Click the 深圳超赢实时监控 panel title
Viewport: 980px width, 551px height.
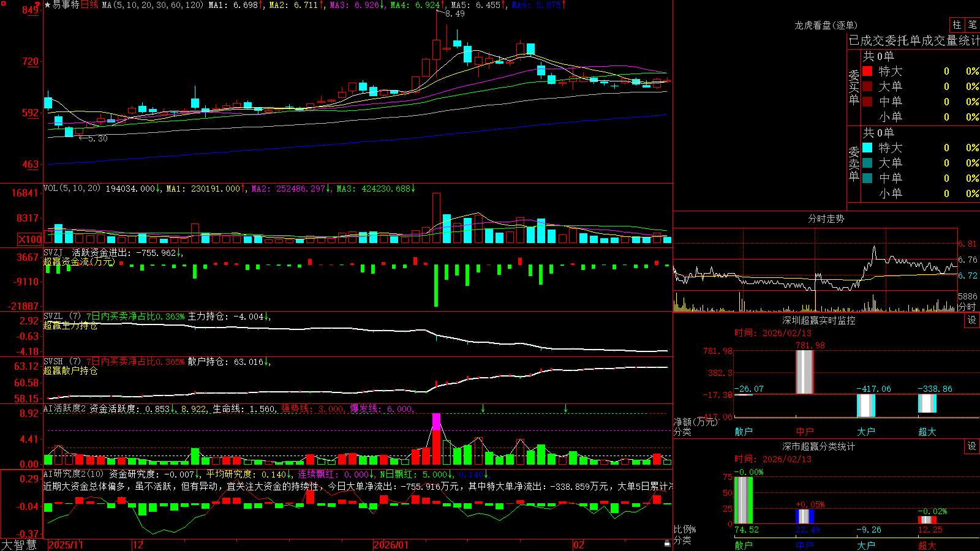click(818, 320)
